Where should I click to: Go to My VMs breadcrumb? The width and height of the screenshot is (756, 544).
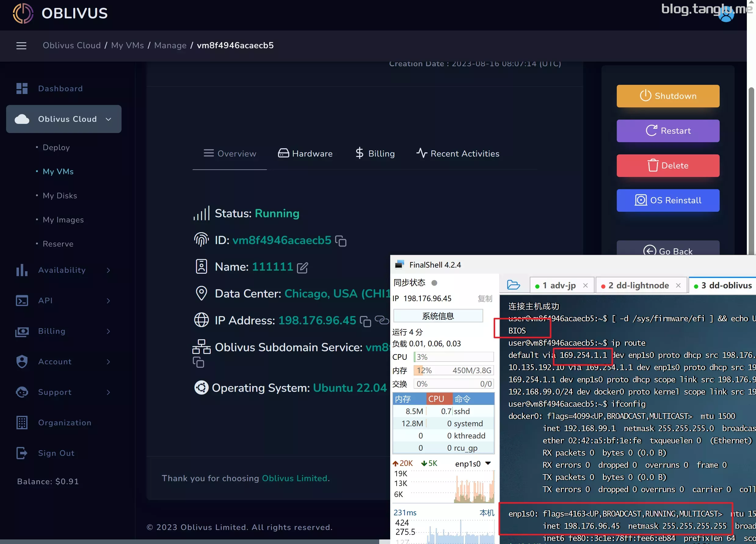(x=127, y=45)
